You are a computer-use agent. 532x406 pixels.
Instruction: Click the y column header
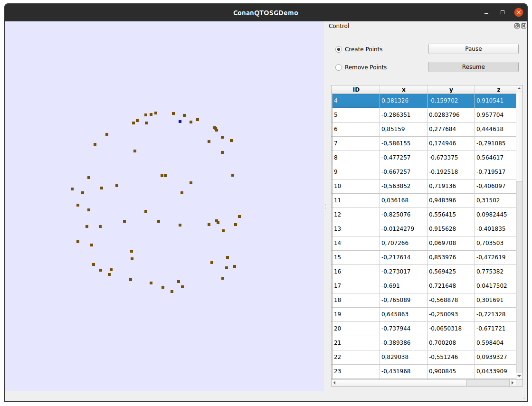pyautogui.click(x=451, y=90)
